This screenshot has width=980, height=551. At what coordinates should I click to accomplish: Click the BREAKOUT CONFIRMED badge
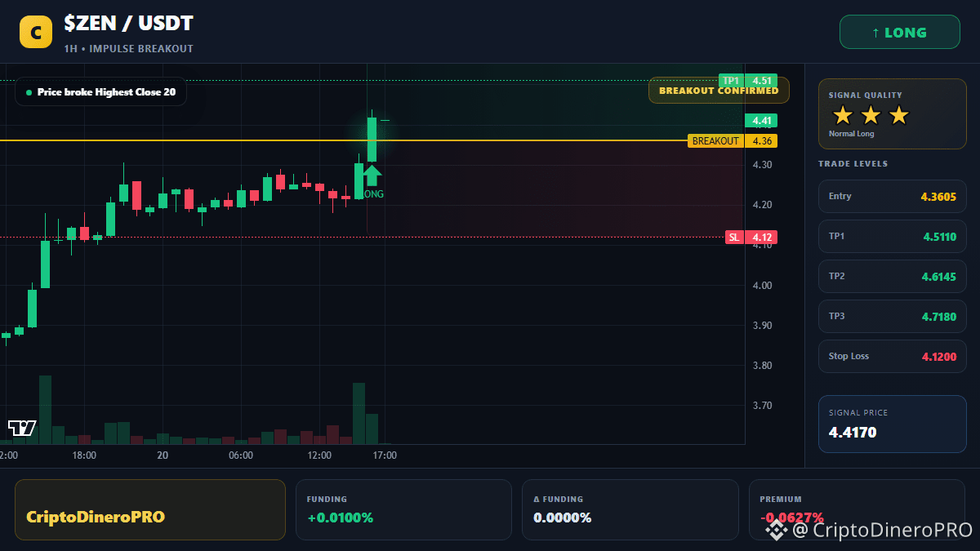(719, 91)
